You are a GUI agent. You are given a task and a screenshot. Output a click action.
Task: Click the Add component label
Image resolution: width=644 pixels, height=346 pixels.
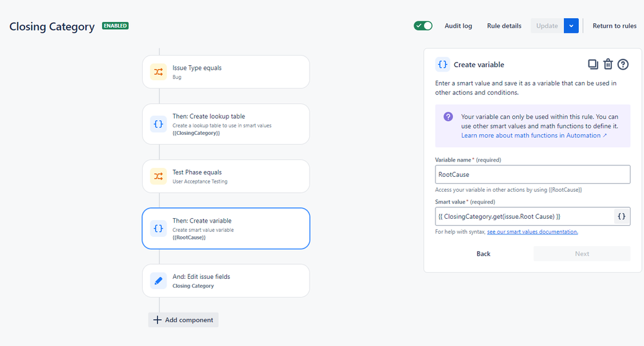189,320
